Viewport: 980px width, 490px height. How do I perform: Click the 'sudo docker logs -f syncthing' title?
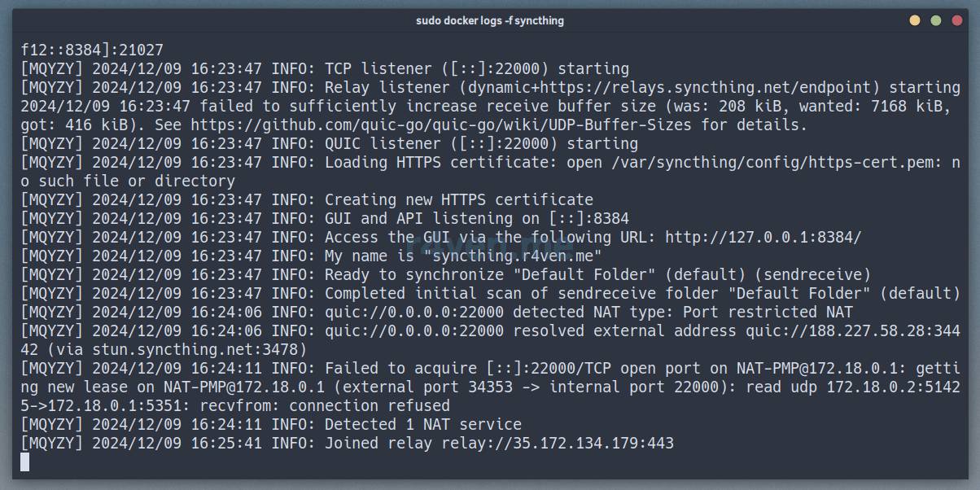[x=489, y=20]
